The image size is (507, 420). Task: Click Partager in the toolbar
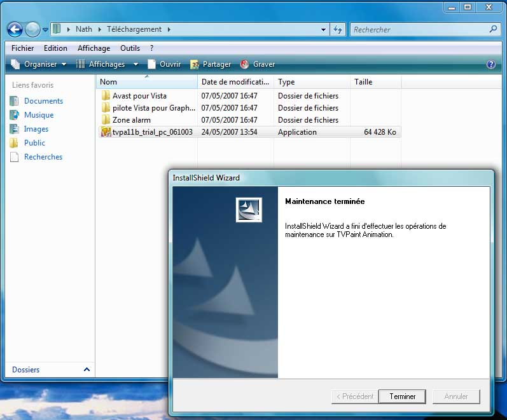tap(211, 64)
